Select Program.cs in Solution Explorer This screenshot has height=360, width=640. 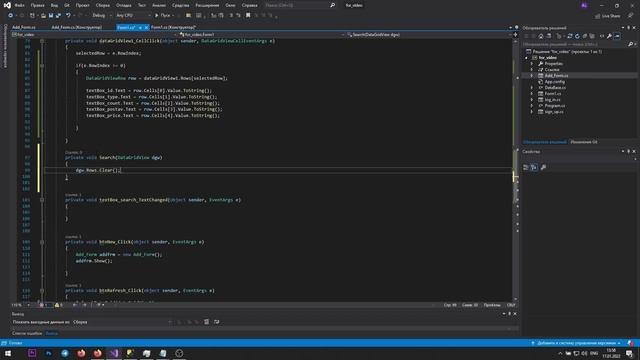pos(555,106)
